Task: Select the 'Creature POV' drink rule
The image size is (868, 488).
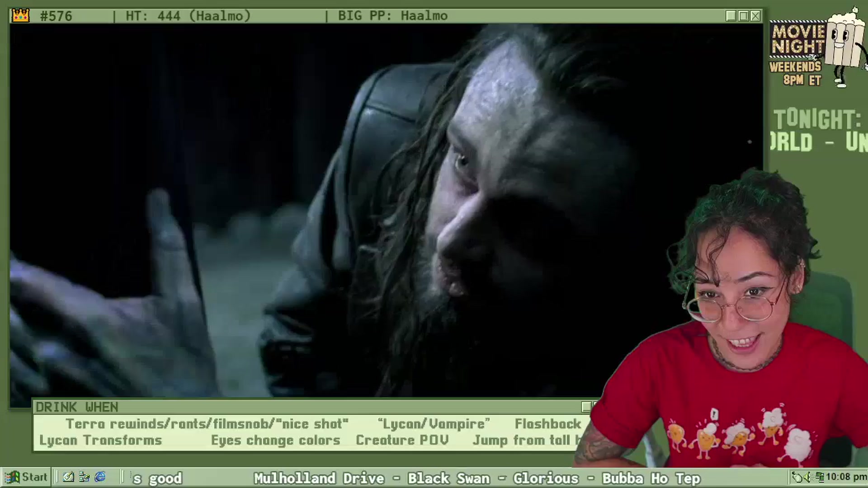Action: pos(402,440)
